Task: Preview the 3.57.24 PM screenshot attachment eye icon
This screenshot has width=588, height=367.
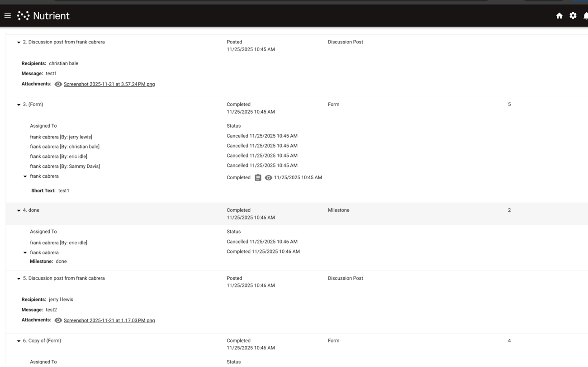Action: (x=58, y=84)
